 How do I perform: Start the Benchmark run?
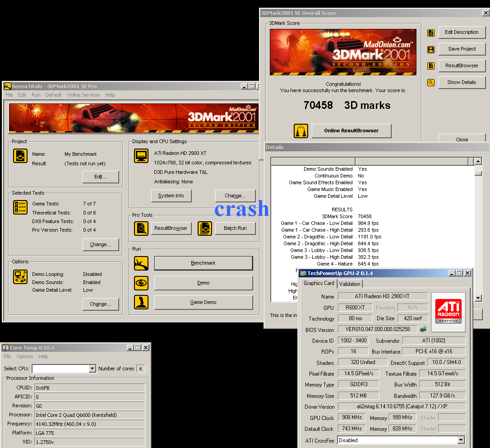pyautogui.click(x=203, y=263)
